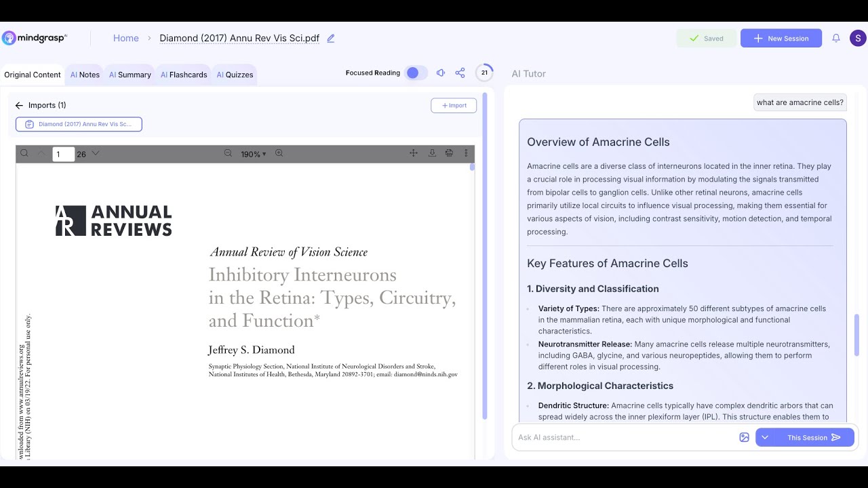Open PDF viewer more options menu
The image size is (868, 488).
466,154
